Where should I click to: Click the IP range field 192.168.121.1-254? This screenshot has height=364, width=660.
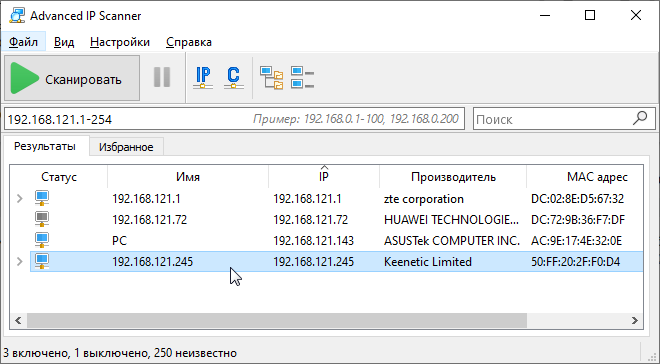click(x=234, y=120)
